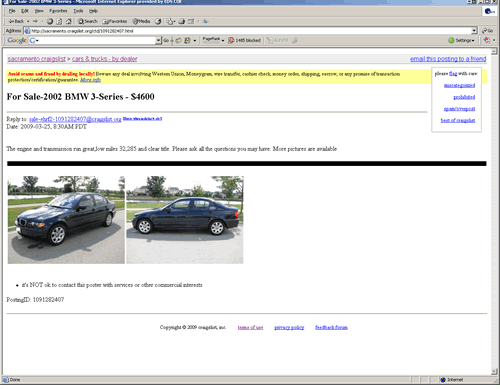This screenshot has width=500, height=389.
Task: Open the Forward button history dropdown
Action: point(42,21)
